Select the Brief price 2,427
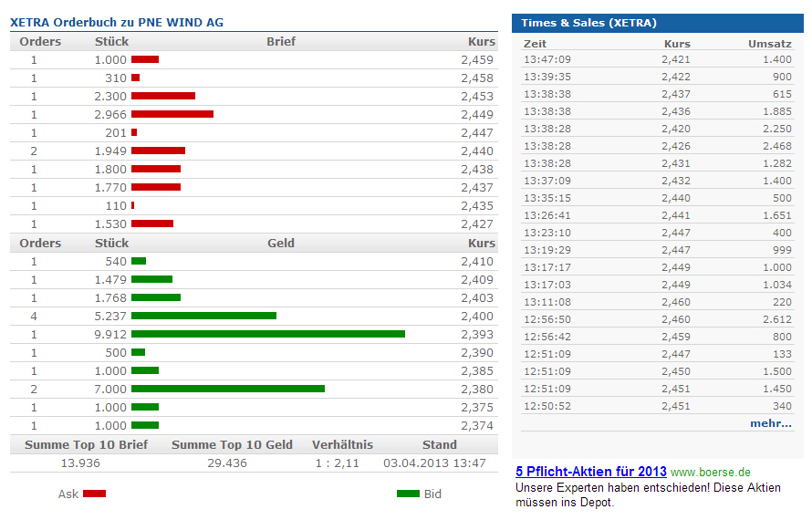This screenshot has height=520, width=812. (477, 224)
